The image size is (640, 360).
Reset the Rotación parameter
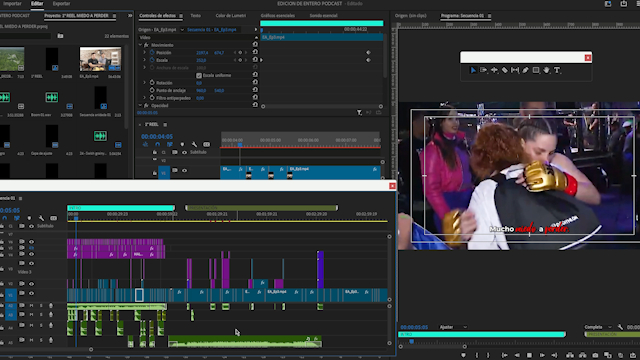pyautogui.click(x=255, y=82)
